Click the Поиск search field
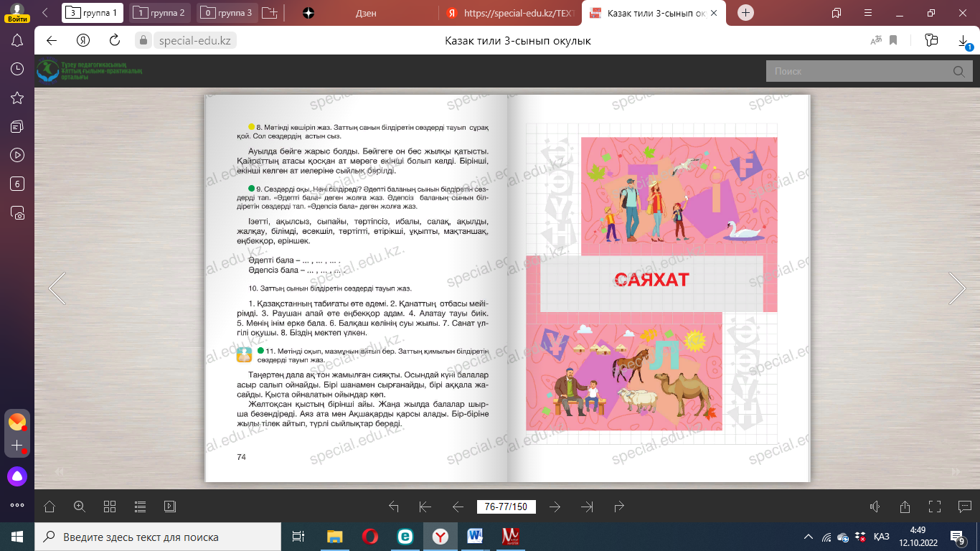Screen dimensions: 980x551 [857, 71]
